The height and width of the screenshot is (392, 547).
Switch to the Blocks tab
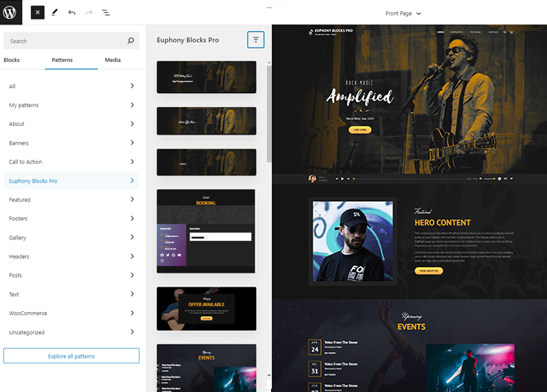click(12, 60)
